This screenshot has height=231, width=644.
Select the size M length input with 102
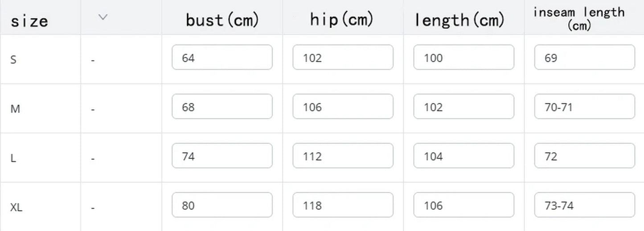[464, 107]
